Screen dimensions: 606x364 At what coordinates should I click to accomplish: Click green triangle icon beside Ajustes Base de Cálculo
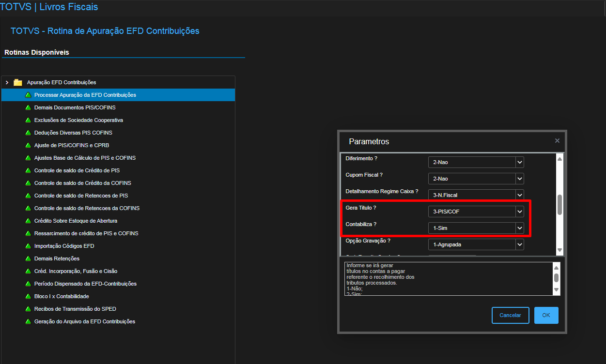28,158
